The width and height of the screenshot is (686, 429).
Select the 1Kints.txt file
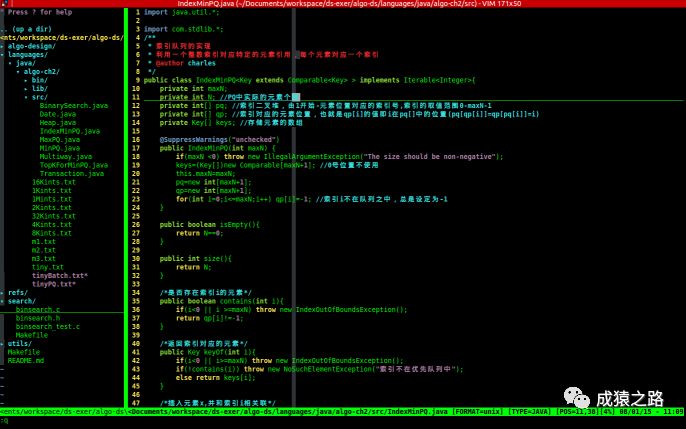click(51, 191)
